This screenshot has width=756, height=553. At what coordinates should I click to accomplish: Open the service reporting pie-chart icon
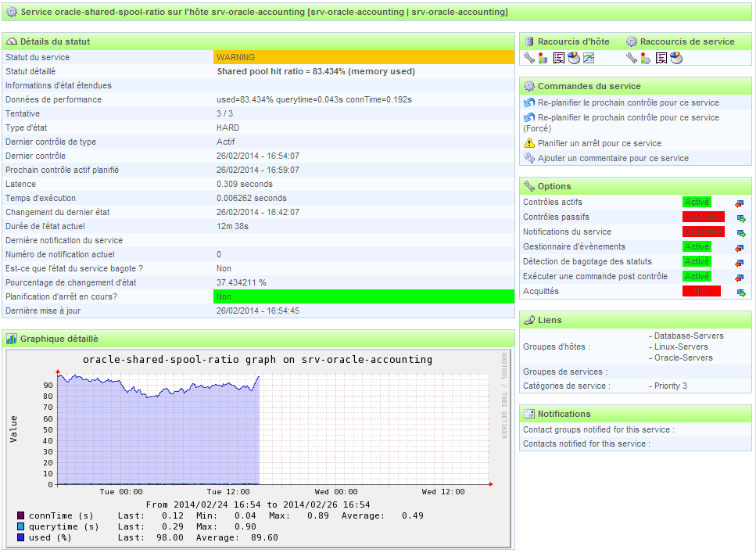point(676,58)
